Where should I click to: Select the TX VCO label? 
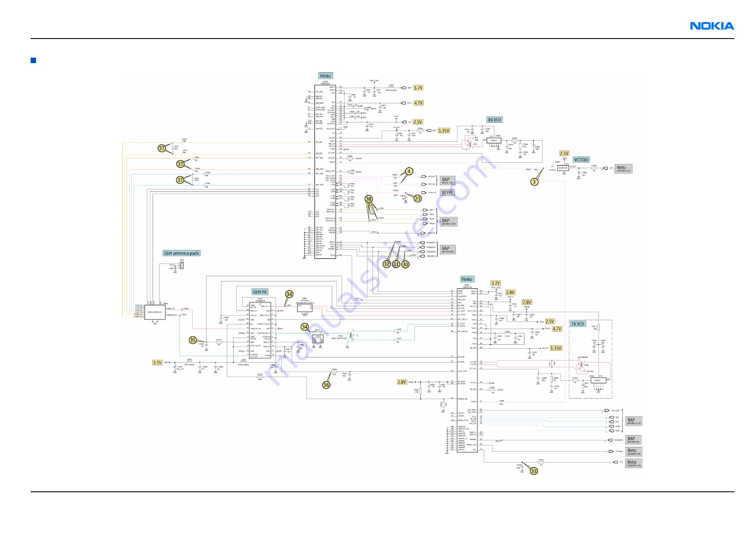pyautogui.click(x=578, y=324)
